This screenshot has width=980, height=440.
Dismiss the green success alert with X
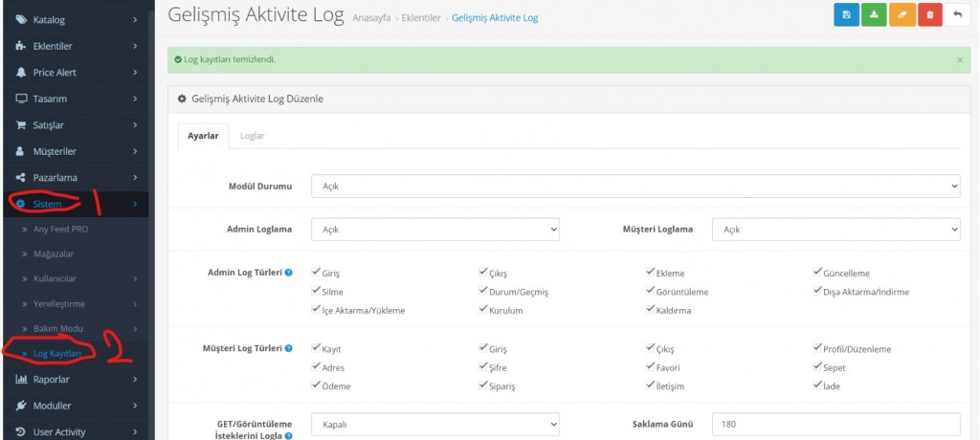pos(960,60)
